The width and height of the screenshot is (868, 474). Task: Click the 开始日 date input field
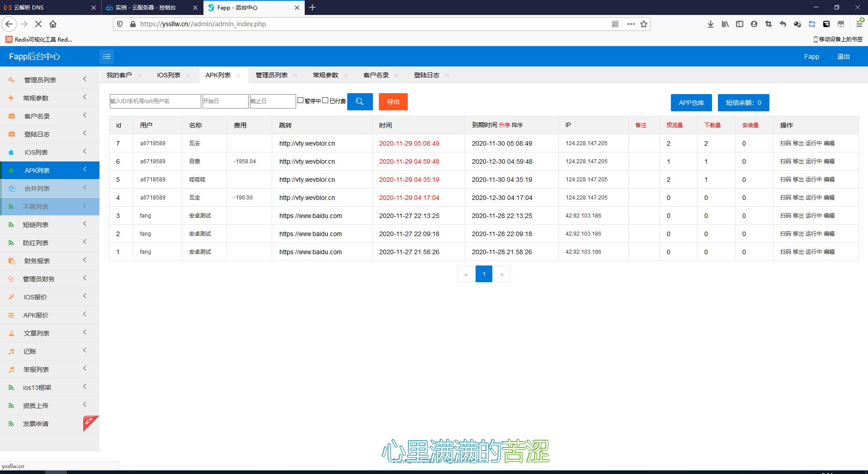(225, 101)
